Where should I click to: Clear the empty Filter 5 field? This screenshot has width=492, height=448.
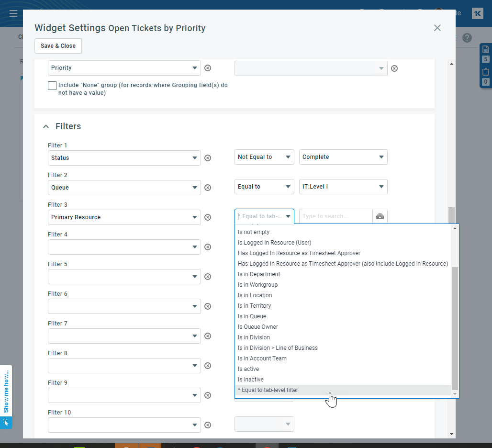tap(208, 276)
